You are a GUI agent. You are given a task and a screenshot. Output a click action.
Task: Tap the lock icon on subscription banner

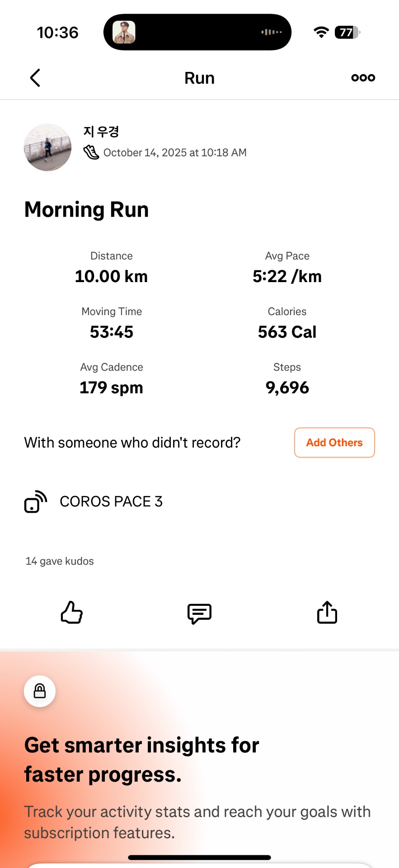coord(40,691)
